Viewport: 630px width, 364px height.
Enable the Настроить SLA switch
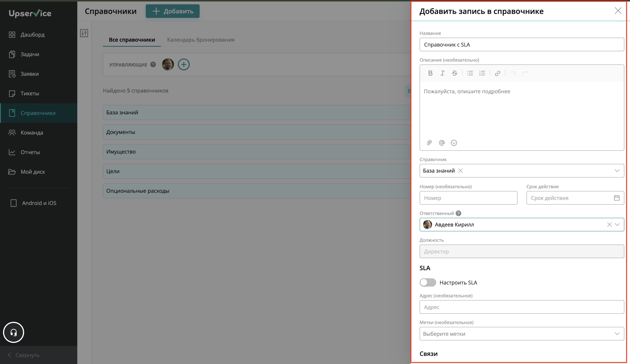tap(428, 283)
